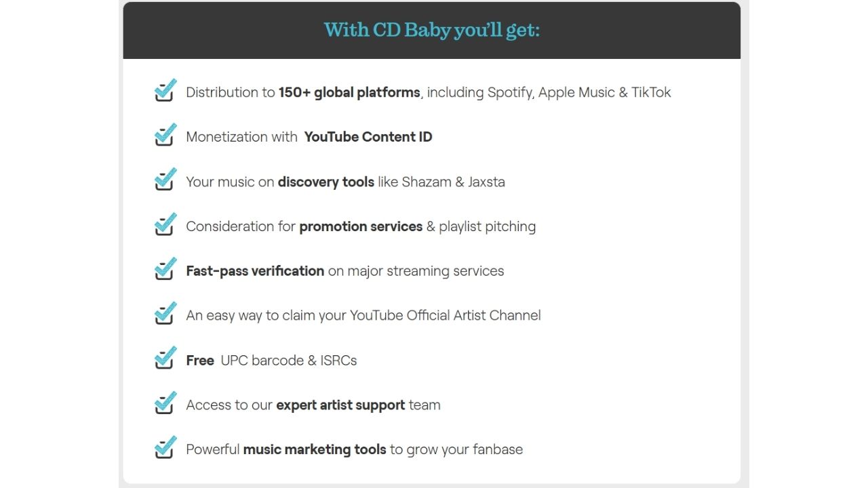This screenshot has height=488, width=868.
Task: Click the bold "expert artist support" text
Action: tap(340, 405)
